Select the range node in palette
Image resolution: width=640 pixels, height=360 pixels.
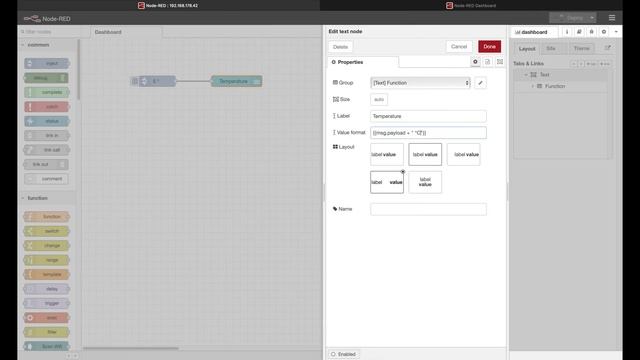(47, 260)
